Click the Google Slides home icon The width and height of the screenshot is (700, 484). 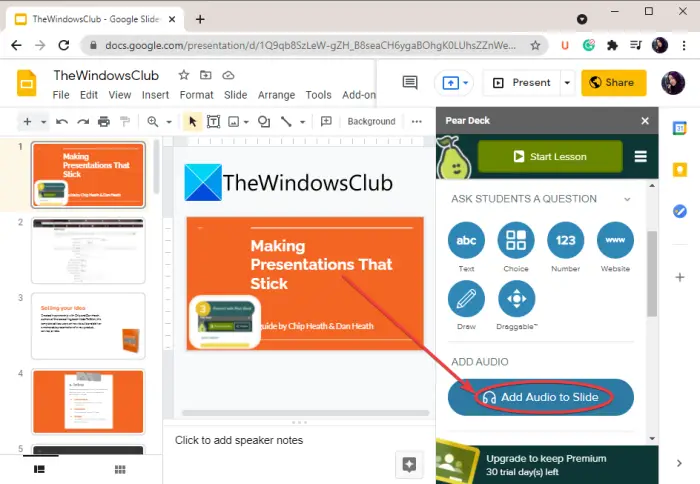point(26,83)
